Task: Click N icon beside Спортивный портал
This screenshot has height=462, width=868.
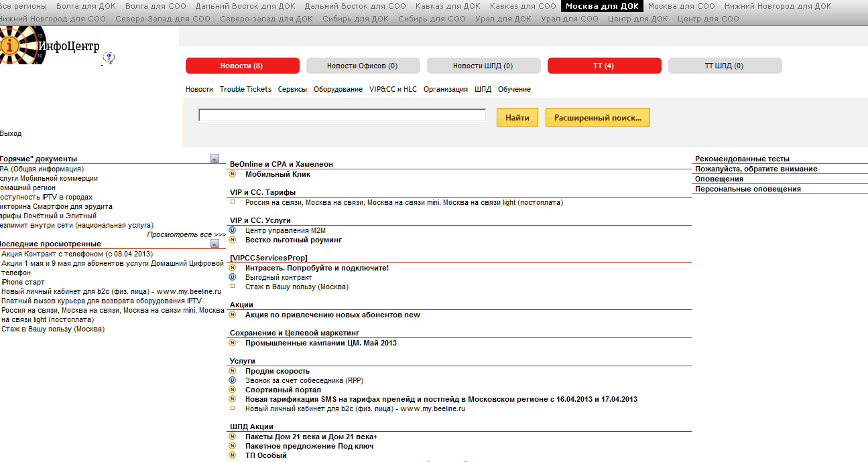Action: 233,390
